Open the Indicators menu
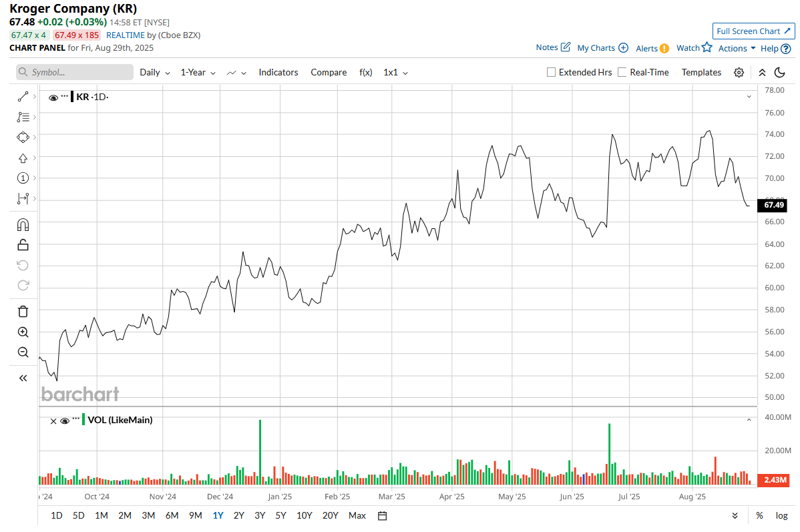This screenshot has width=800, height=532. (x=278, y=73)
